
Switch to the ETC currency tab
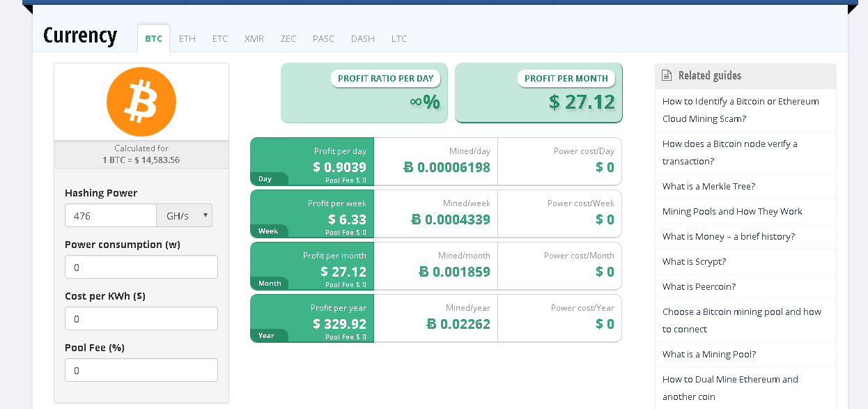(220, 38)
